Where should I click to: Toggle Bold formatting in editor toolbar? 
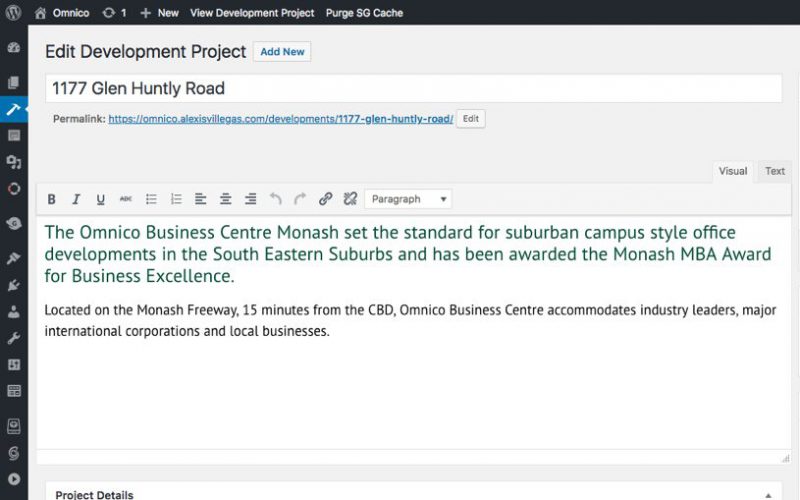coord(51,199)
